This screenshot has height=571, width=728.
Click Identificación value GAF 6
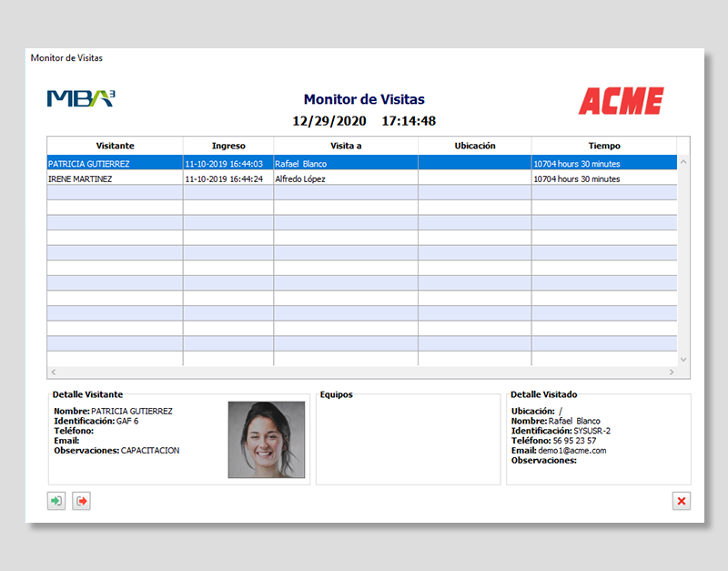tap(127, 421)
